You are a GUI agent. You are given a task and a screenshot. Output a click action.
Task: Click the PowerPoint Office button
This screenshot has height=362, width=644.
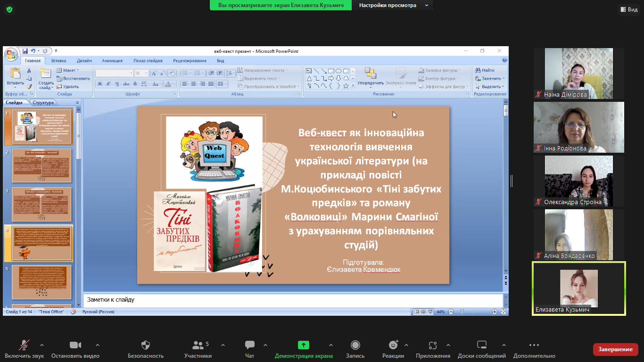coord(11,54)
